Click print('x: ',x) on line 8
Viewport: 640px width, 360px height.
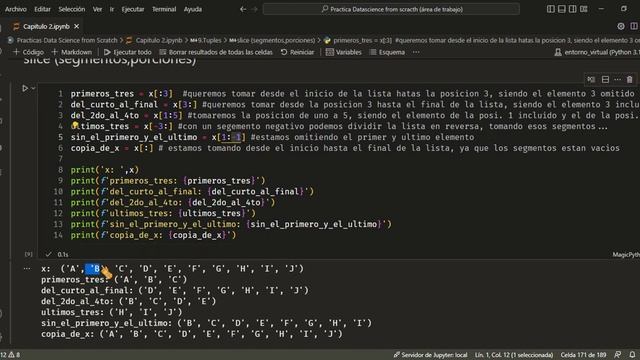105,170
